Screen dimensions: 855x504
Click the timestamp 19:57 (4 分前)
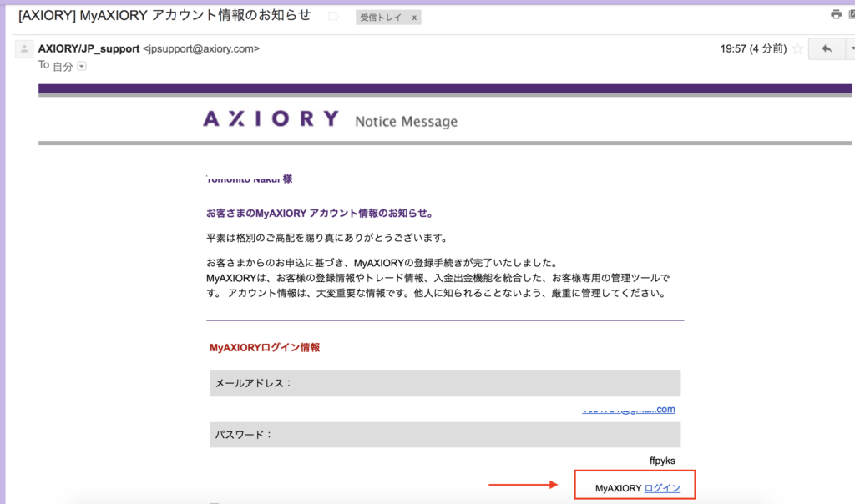[754, 49]
